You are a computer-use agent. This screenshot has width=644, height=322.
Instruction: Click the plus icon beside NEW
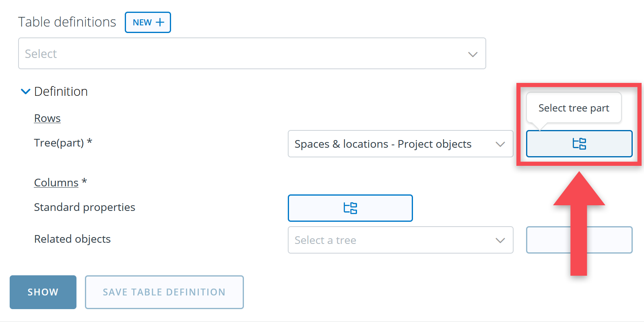click(x=160, y=22)
